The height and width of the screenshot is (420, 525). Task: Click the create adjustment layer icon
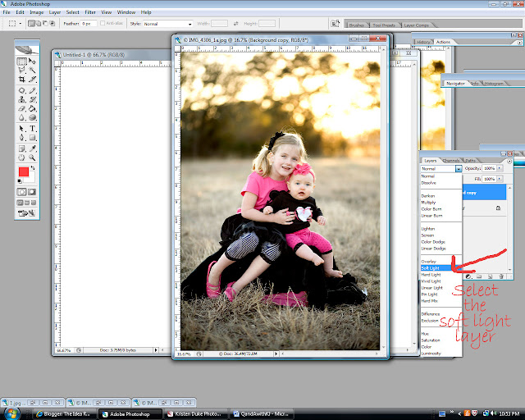click(x=468, y=276)
